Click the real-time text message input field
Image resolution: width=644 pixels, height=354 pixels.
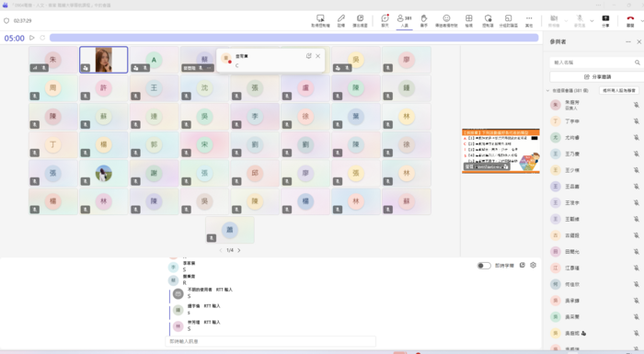(x=270, y=341)
